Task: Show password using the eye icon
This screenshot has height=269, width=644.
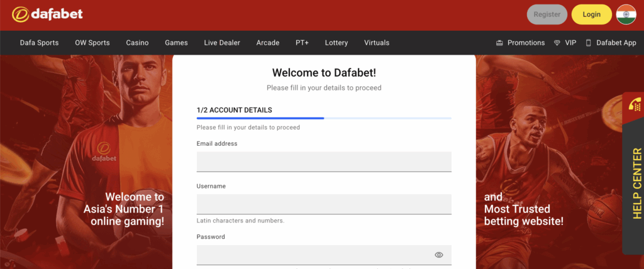Action: point(439,255)
